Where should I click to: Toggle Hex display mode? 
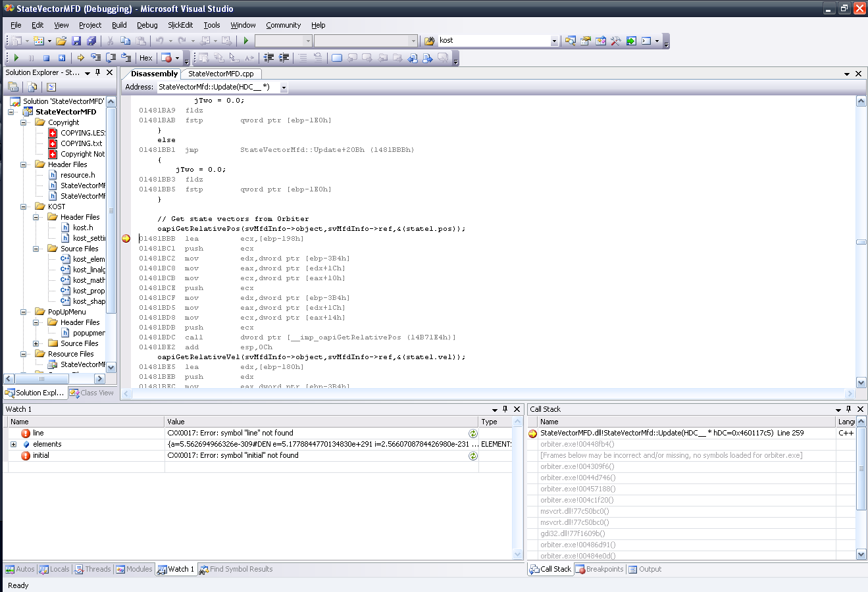[x=146, y=58]
